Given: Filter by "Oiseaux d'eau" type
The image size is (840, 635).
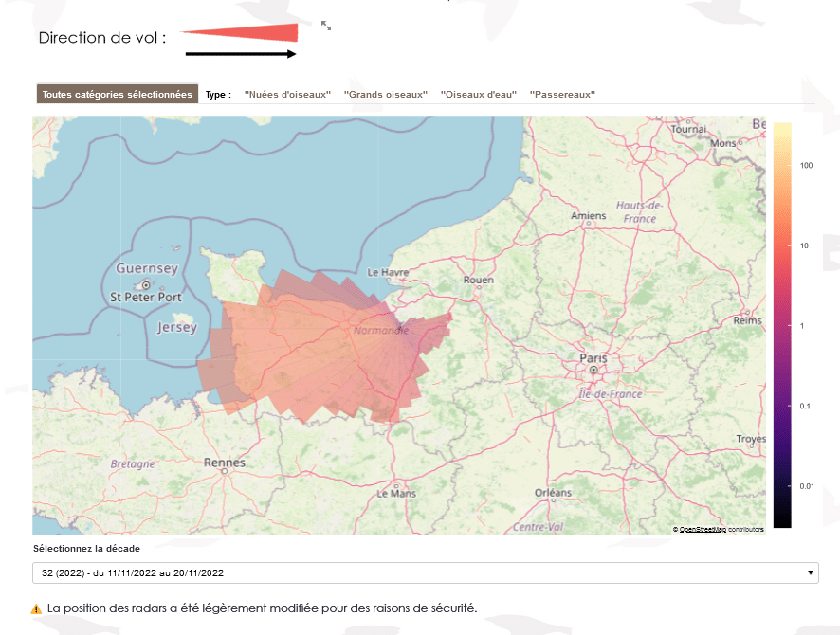Looking at the screenshot, I should pos(479,95).
